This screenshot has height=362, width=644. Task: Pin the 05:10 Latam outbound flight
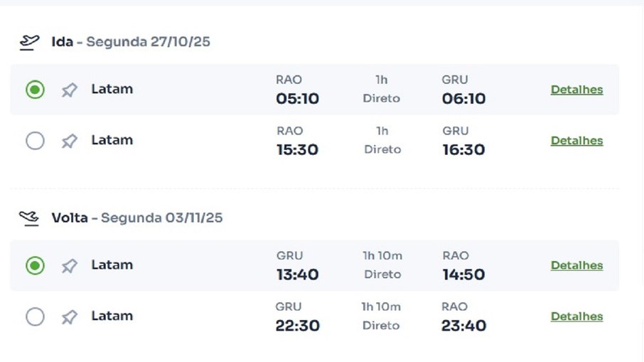[x=70, y=90]
